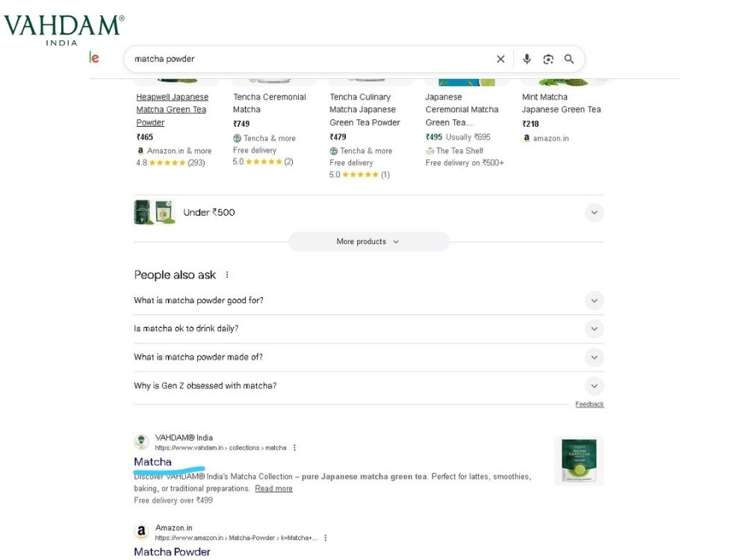Open Amazon.in result three-dot menu
This screenshot has height=560, width=747.
click(325, 538)
